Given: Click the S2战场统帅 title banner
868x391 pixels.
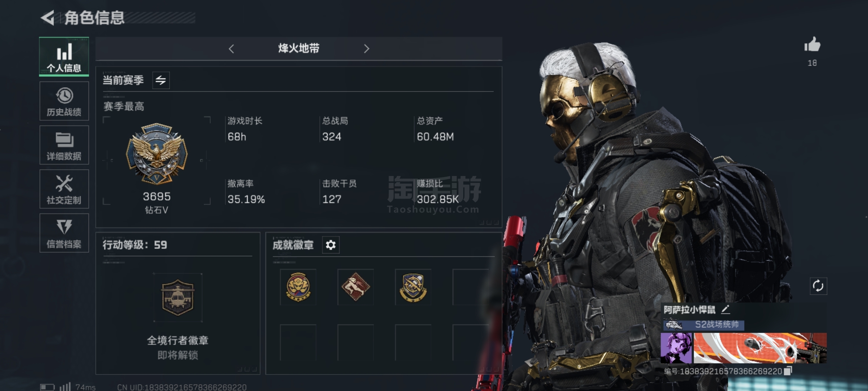Looking at the screenshot, I should tap(703, 324).
